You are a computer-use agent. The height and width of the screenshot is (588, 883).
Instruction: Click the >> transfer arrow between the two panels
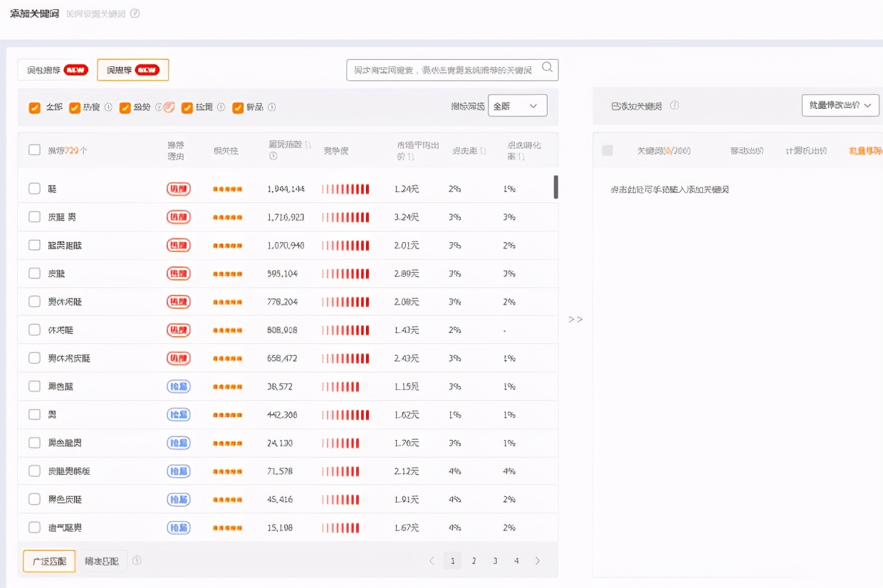point(575,320)
